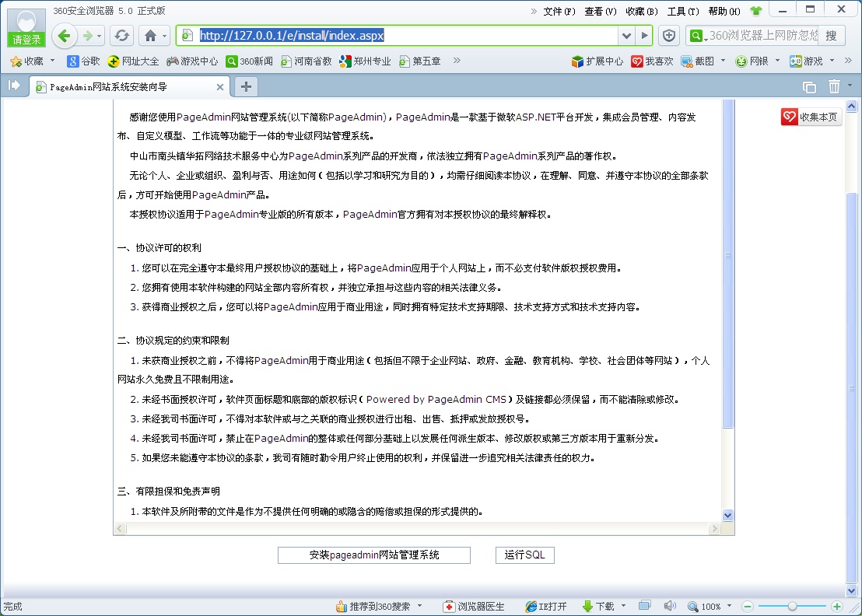Open the 收藏(B) menu
The image size is (862, 616).
point(642,12)
